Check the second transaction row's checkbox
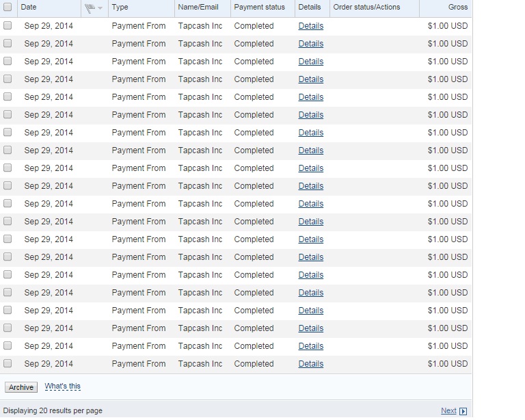The image size is (525, 420). pyautogui.click(x=8, y=43)
